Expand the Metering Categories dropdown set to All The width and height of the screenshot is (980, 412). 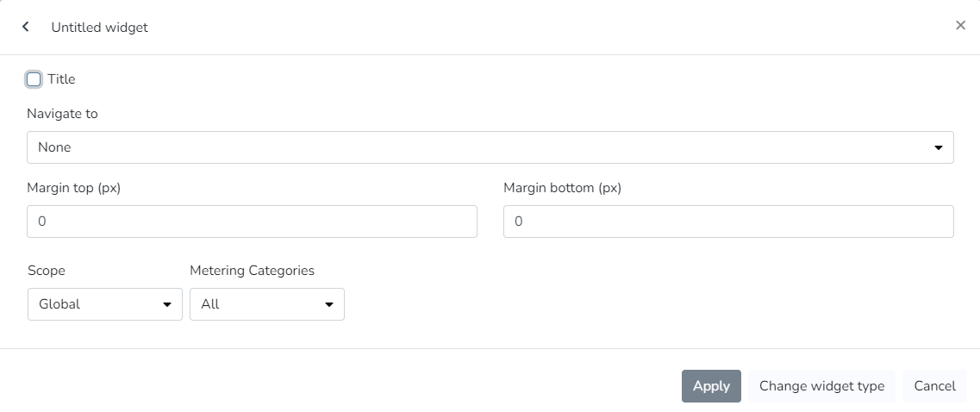pyautogui.click(x=266, y=304)
